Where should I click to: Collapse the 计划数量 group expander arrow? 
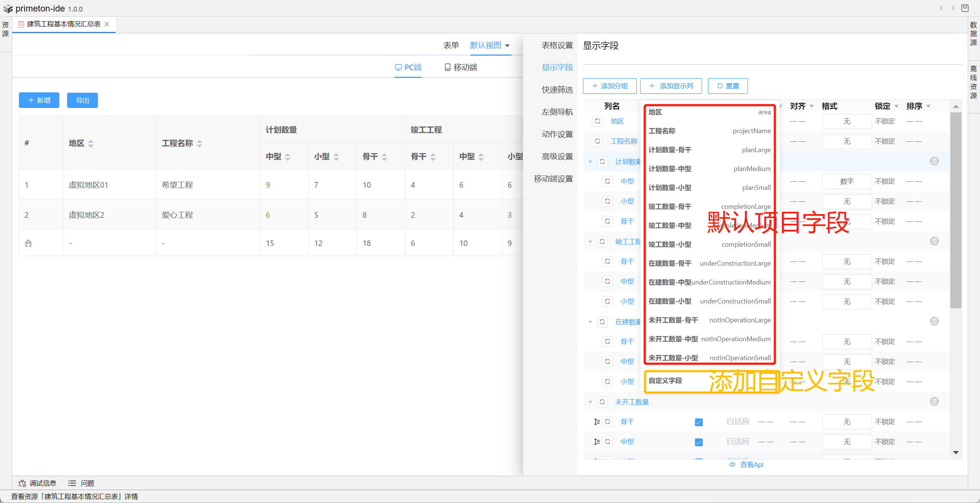point(590,162)
